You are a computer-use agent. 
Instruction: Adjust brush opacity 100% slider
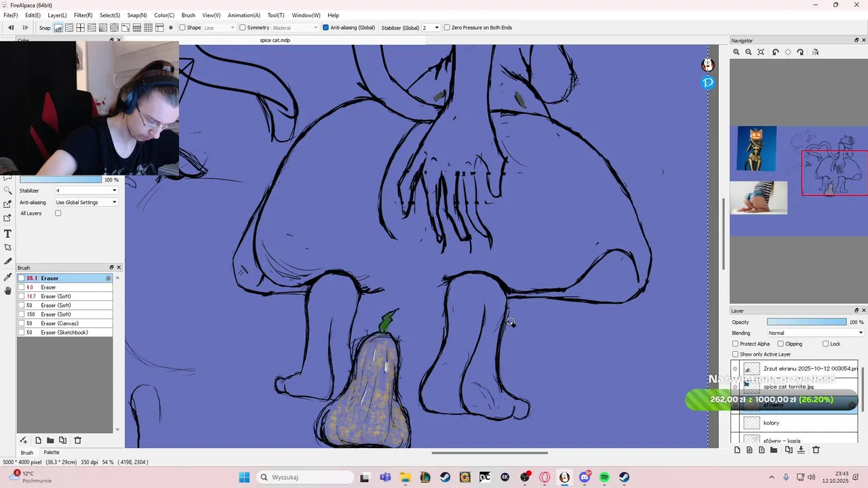[60, 180]
